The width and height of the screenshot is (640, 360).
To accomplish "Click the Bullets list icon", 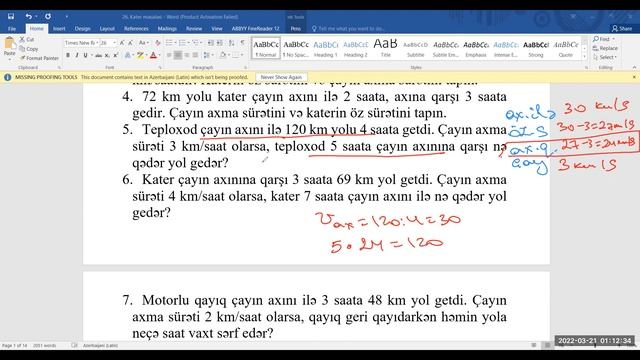I will point(169,43).
